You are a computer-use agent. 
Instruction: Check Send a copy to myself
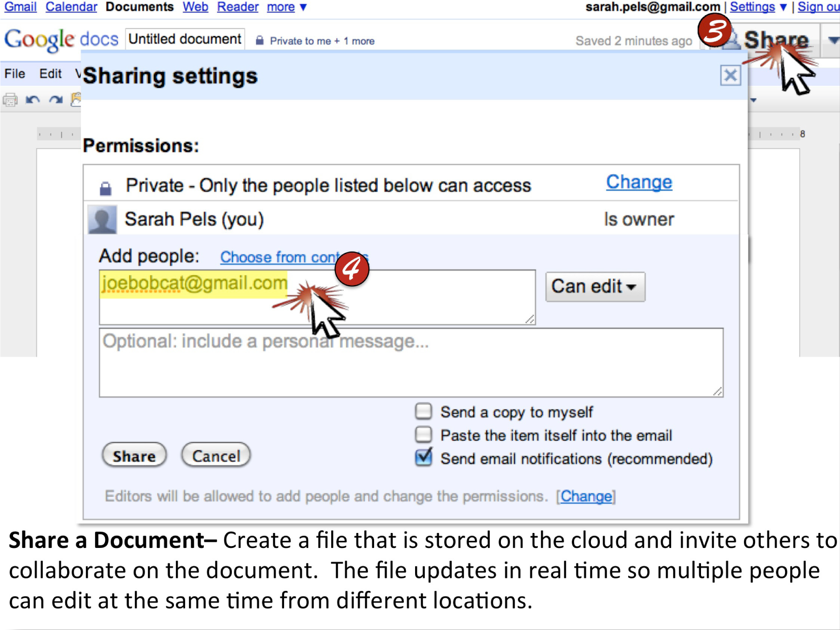(423, 411)
